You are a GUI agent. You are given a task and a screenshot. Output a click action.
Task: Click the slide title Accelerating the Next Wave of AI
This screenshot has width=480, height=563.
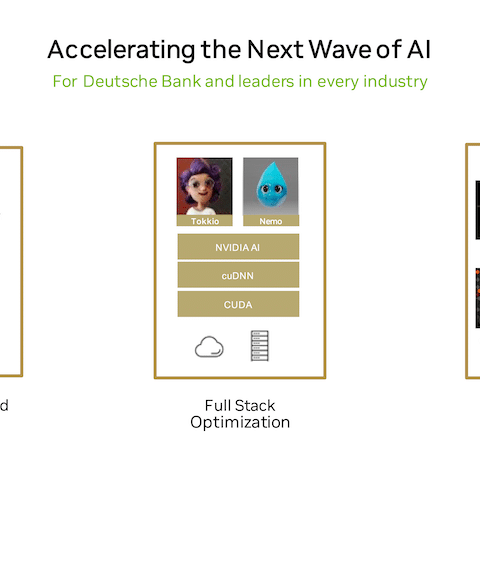pyautogui.click(x=239, y=49)
